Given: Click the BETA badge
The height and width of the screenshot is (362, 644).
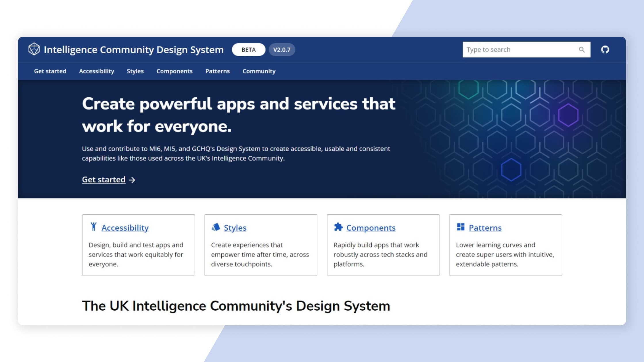Looking at the screenshot, I should [x=248, y=49].
